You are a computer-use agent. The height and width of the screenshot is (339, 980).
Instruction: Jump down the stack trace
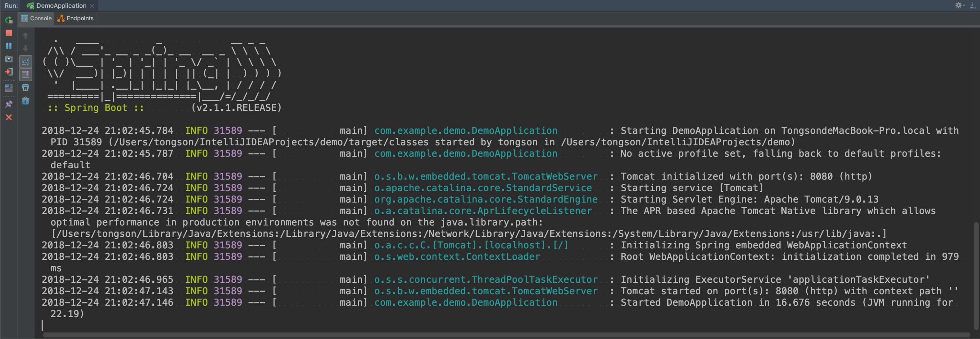[26, 48]
